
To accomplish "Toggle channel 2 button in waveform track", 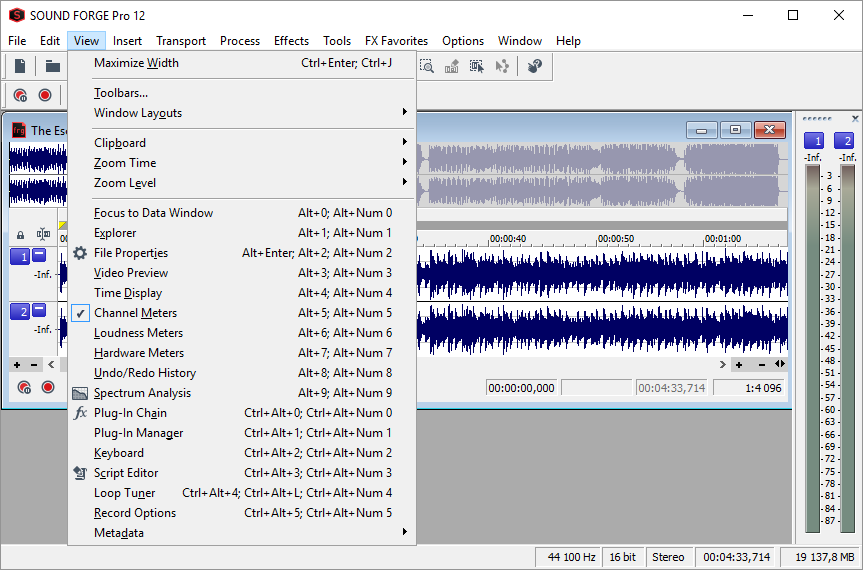I will [x=20, y=311].
